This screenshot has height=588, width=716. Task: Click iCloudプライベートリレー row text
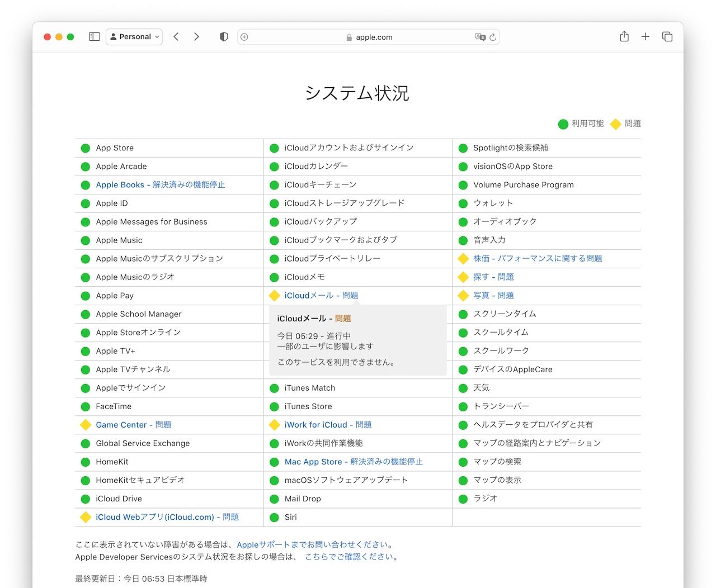pos(332,259)
